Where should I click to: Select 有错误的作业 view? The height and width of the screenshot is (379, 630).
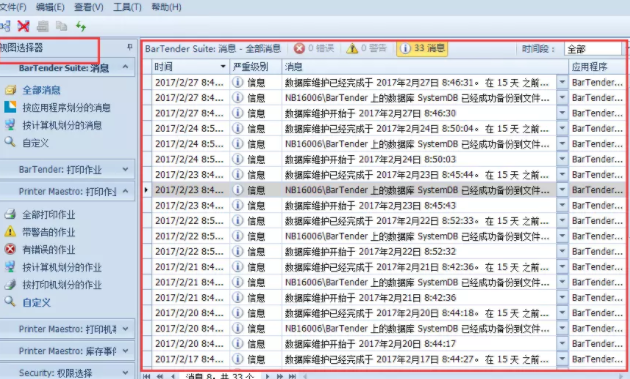[x=49, y=250]
